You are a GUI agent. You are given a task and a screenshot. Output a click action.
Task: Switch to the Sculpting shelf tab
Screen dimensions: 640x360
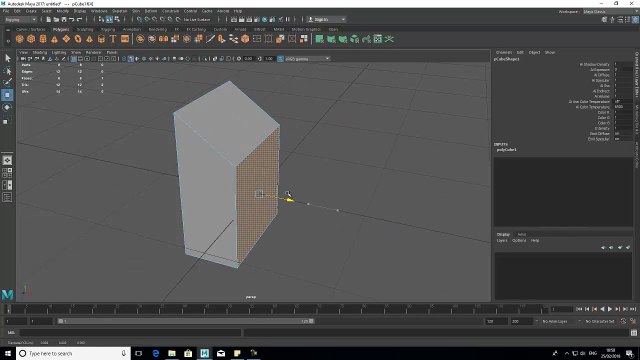[x=85, y=29]
